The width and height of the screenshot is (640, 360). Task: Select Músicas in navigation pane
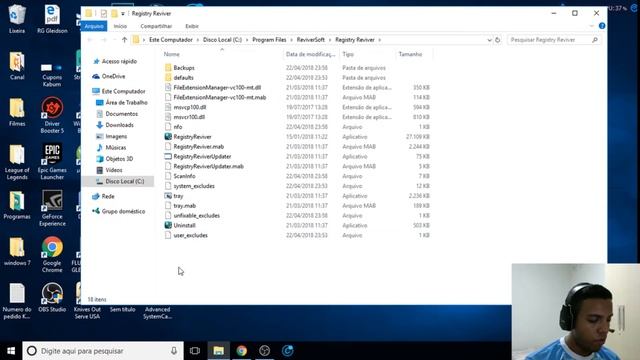(x=116, y=147)
